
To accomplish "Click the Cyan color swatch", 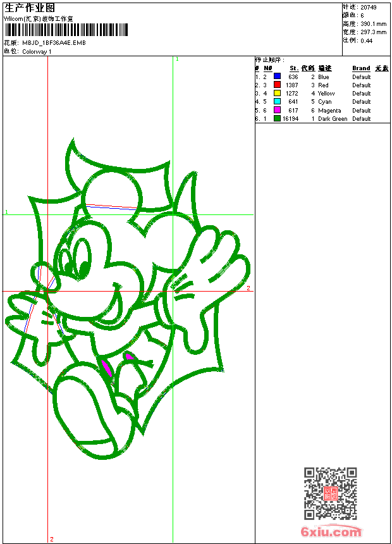I will (x=277, y=101).
